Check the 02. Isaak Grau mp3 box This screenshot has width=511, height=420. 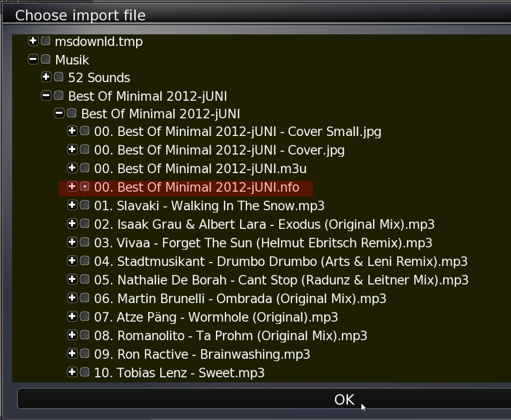pos(85,224)
